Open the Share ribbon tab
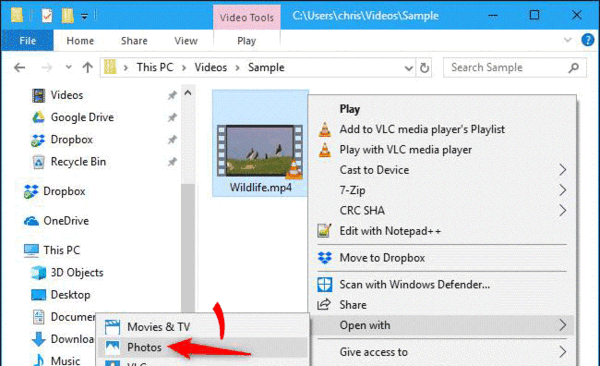Viewport: 600px width, 366px height. [134, 41]
